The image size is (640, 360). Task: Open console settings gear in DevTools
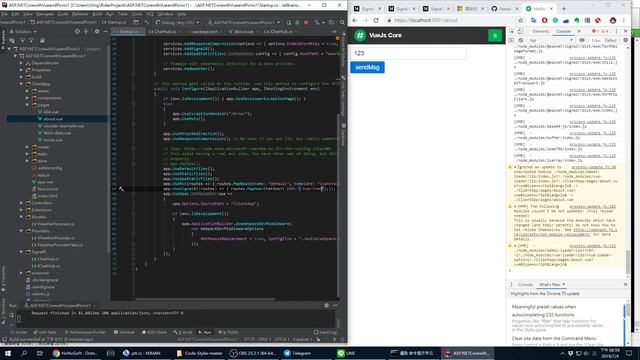tap(625, 40)
